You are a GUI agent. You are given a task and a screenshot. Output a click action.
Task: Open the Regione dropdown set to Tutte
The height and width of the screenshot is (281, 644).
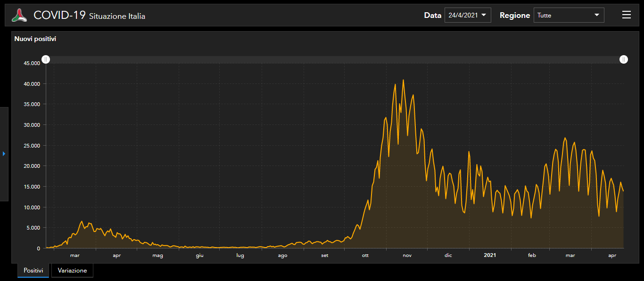(569, 15)
